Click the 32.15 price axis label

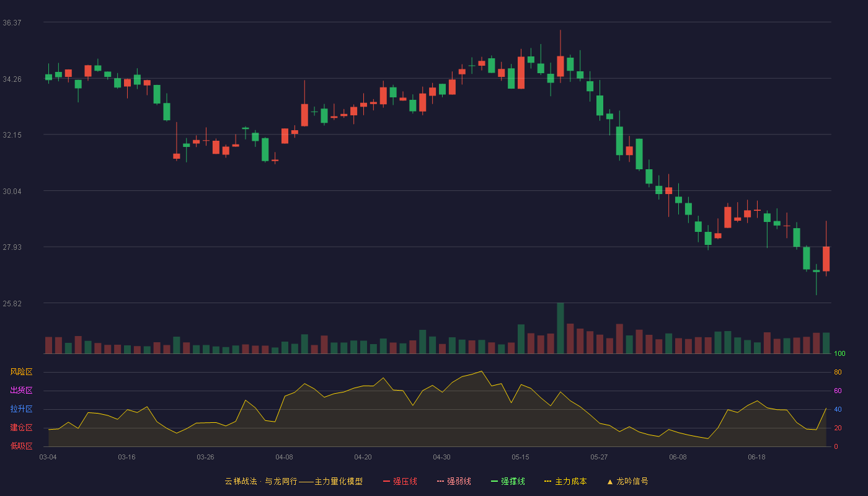[12, 135]
